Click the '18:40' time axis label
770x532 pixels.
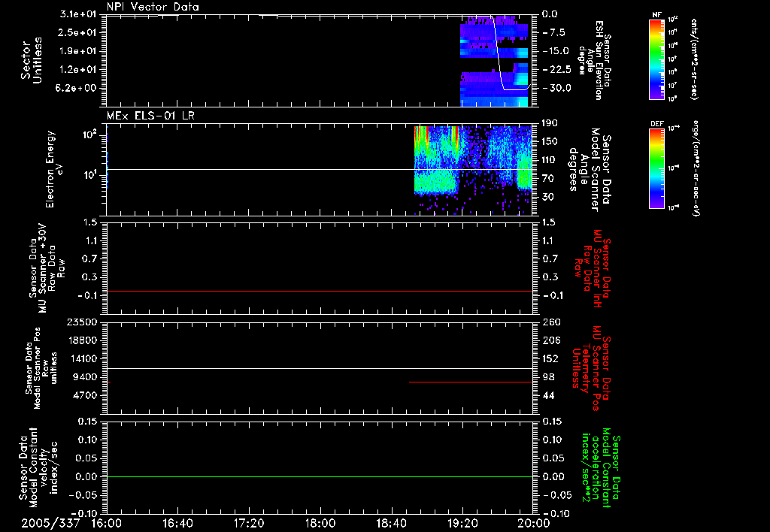point(391,523)
